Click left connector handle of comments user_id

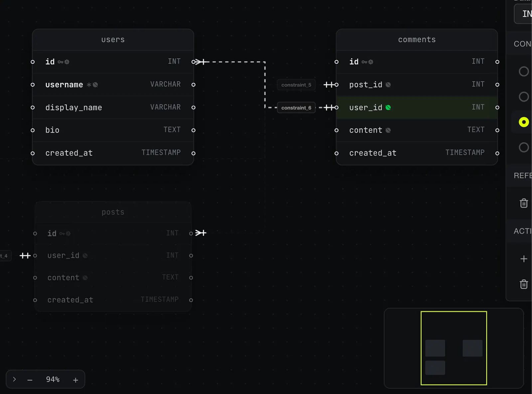[x=336, y=107]
